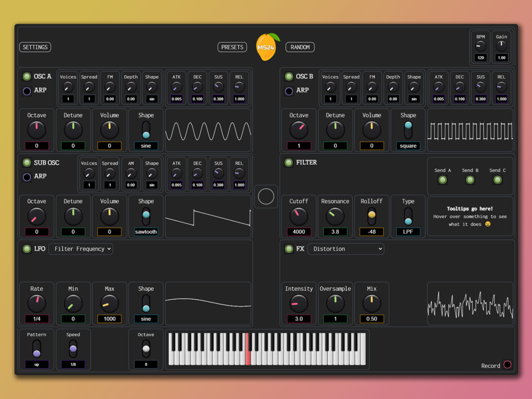Click the FX Intensity knob
The width and height of the screenshot is (532, 399).
299,303
